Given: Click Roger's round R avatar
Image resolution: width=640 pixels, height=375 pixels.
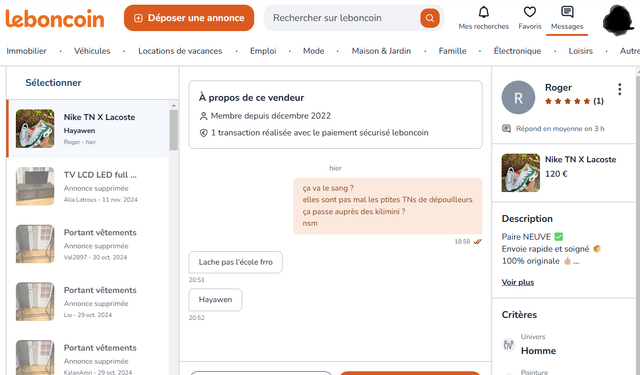Looking at the screenshot, I should point(518,98).
